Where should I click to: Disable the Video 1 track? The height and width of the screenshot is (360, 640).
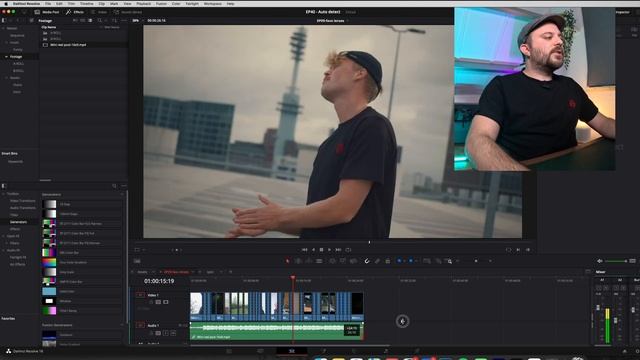166,302
